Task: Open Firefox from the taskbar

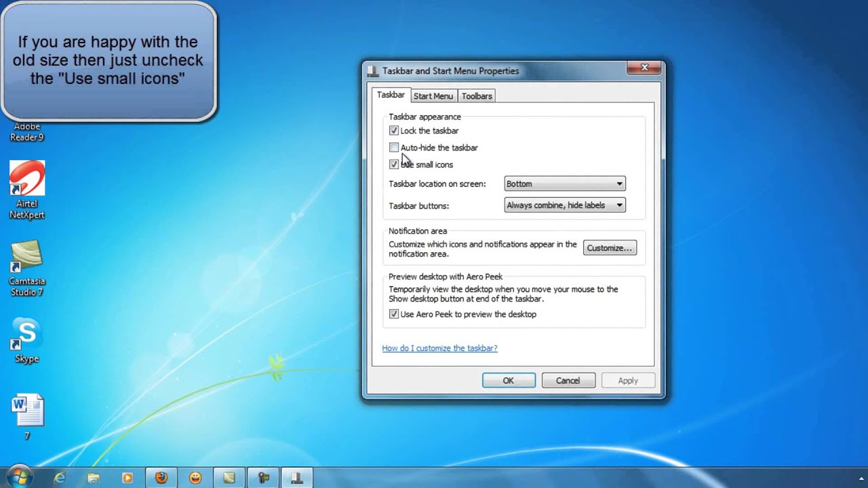Action: click(x=161, y=477)
